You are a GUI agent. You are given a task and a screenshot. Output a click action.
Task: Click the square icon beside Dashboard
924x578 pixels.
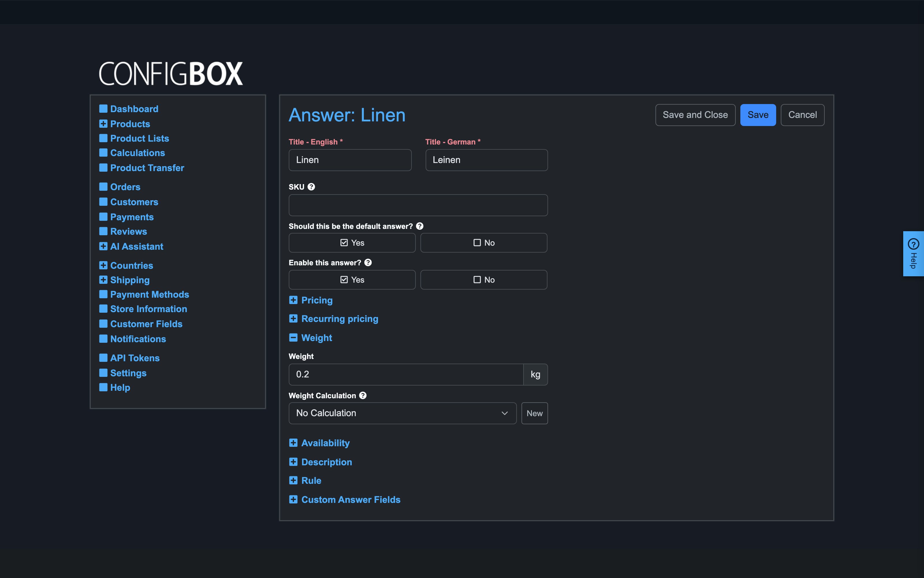click(103, 109)
